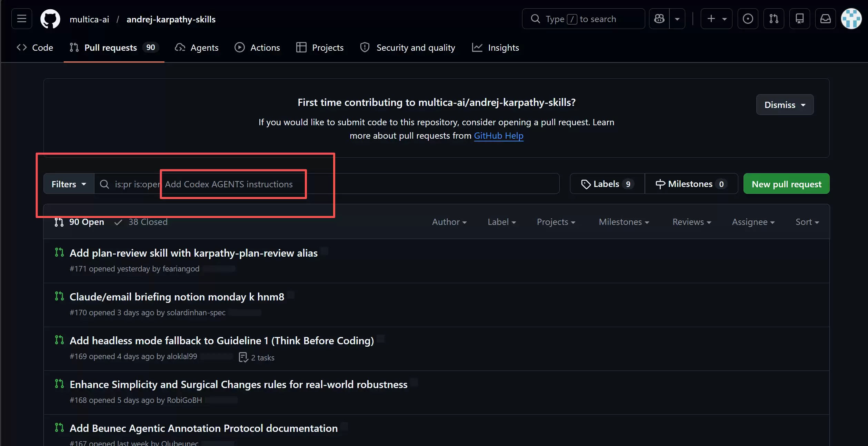Open your issues icon in header
This screenshot has width=868, height=446.
pos(748,19)
